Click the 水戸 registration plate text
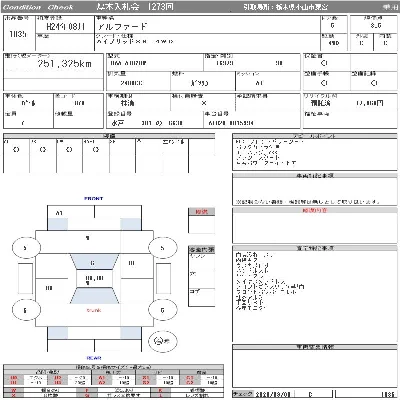Screen dimensions: 400x400 pyautogui.click(x=118, y=123)
